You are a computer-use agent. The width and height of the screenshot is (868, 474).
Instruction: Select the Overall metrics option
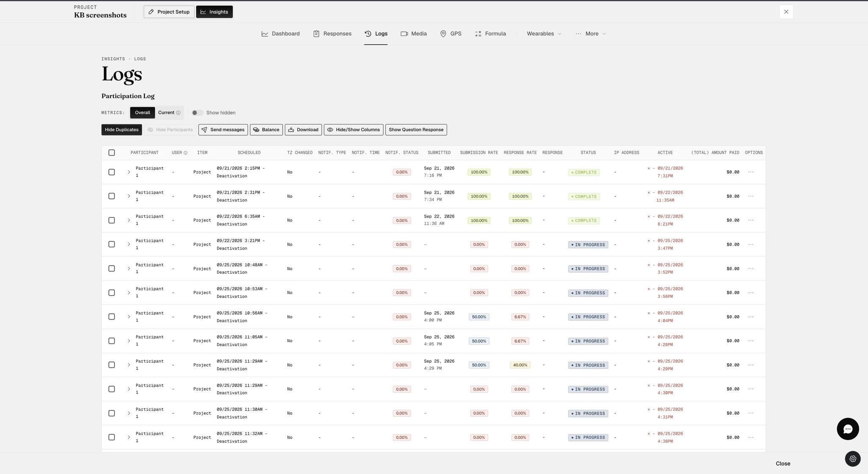(142, 113)
